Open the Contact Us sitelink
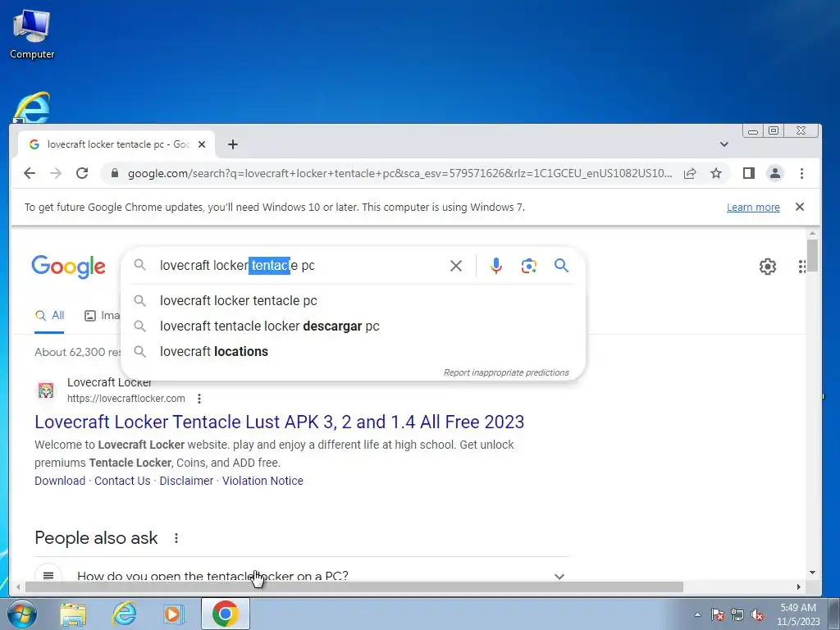The height and width of the screenshot is (630, 840). (122, 481)
